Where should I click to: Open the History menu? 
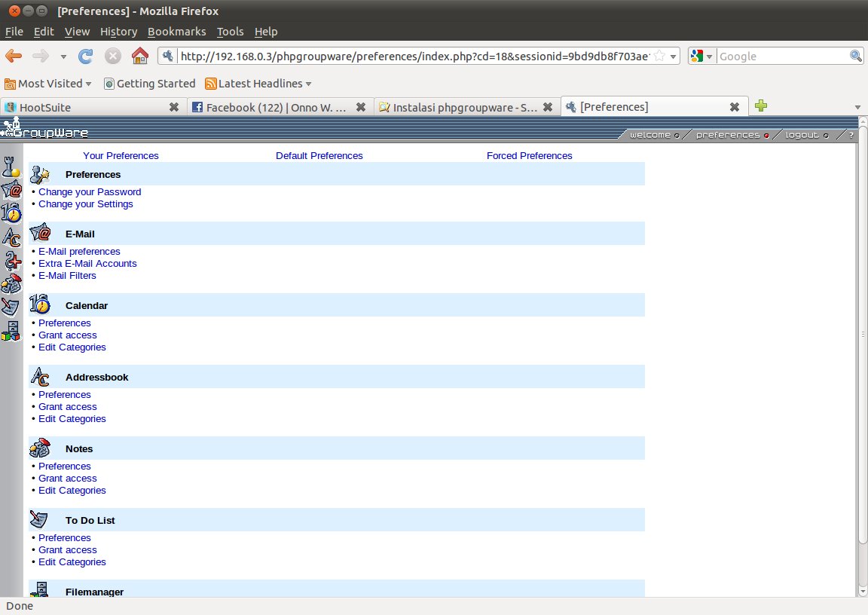click(x=118, y=32)
